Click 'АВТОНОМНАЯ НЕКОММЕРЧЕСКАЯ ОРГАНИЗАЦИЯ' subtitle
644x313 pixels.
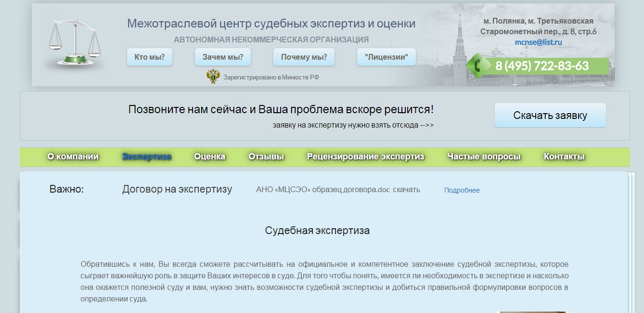[x=271, y=39]
